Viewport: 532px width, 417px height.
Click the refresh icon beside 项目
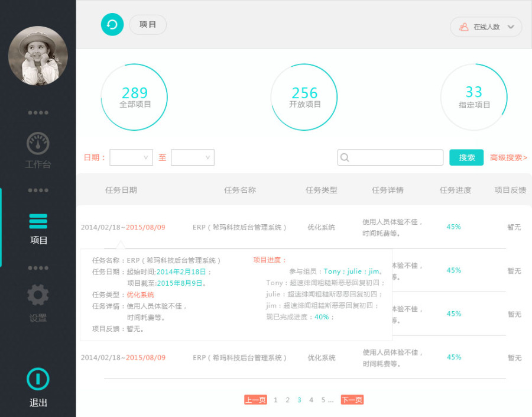(x=112, y=25)
